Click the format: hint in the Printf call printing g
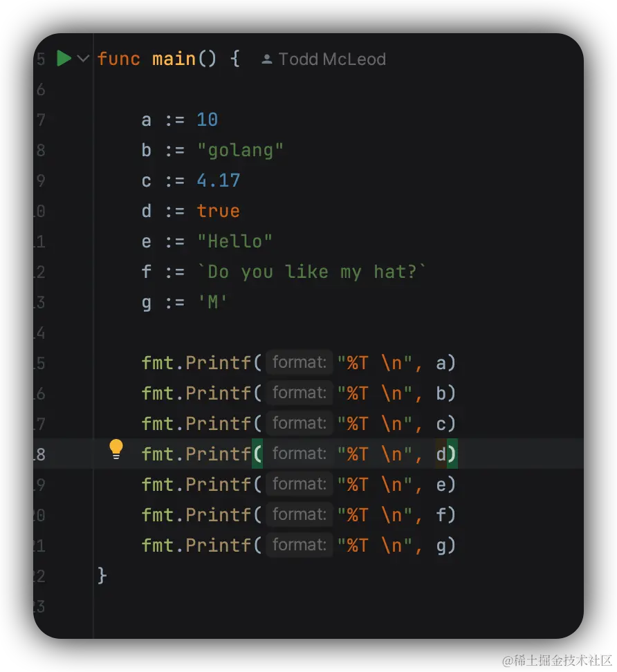 [299, 545]
